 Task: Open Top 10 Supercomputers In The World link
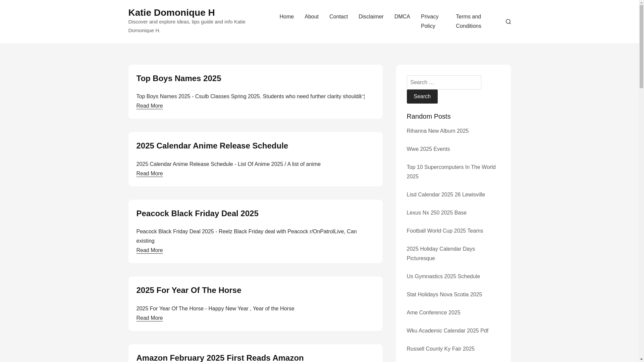pyautogui.click(x=451, y=172)
